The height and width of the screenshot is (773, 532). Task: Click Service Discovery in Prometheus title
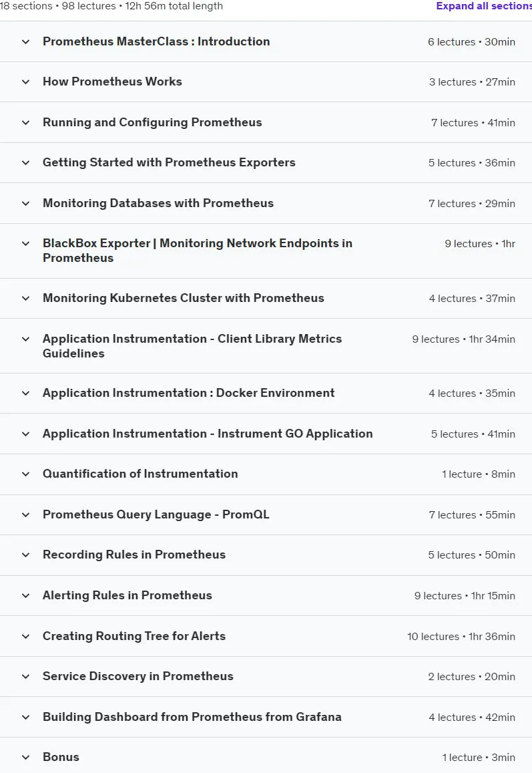[138, 676]
